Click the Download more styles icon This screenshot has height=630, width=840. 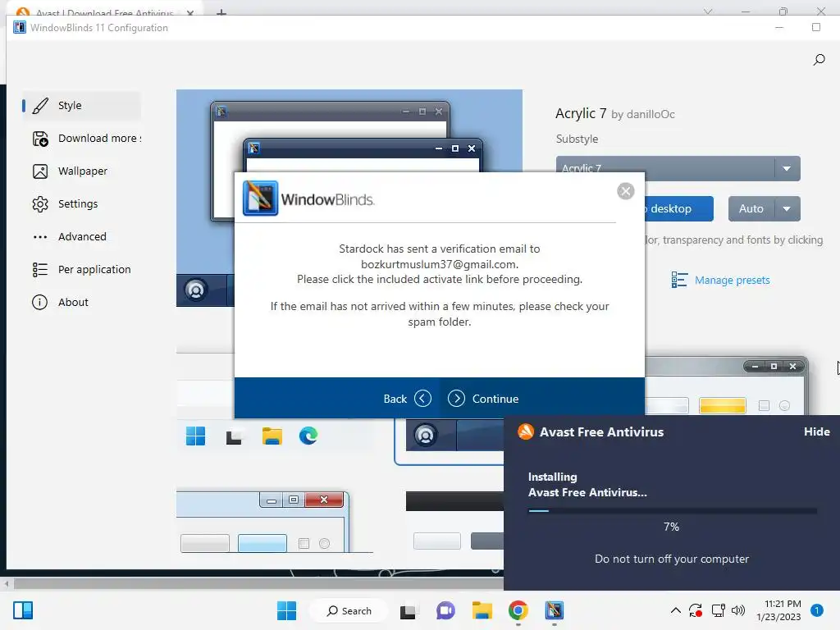coord(40,139)
